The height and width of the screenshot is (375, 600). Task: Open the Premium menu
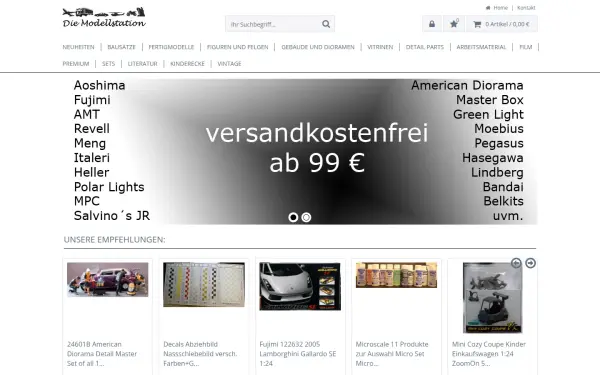click(x=76, y=64)
